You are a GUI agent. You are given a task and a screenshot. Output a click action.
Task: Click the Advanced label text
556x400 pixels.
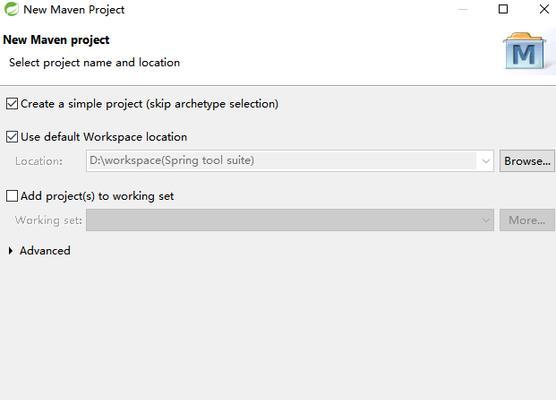[x=45, y=251]
